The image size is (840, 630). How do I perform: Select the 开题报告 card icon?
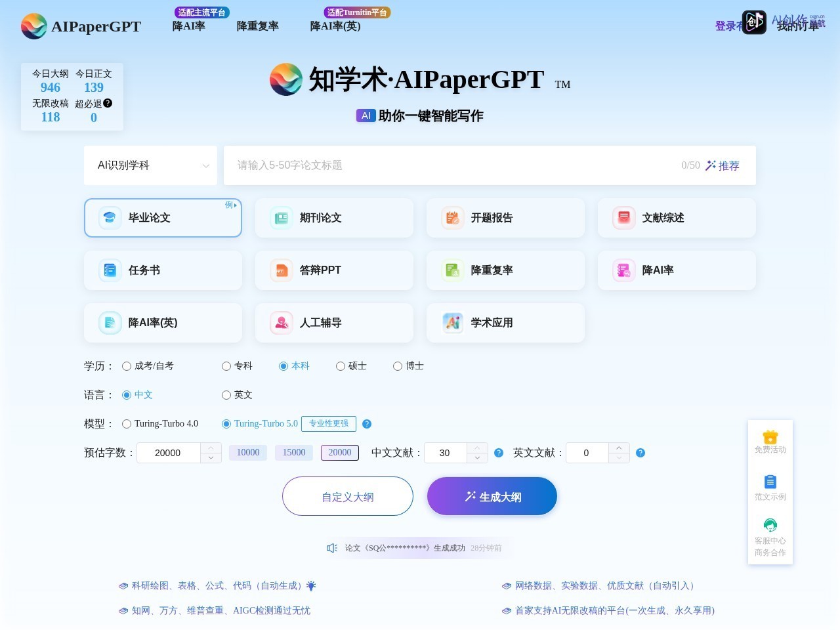452,217
